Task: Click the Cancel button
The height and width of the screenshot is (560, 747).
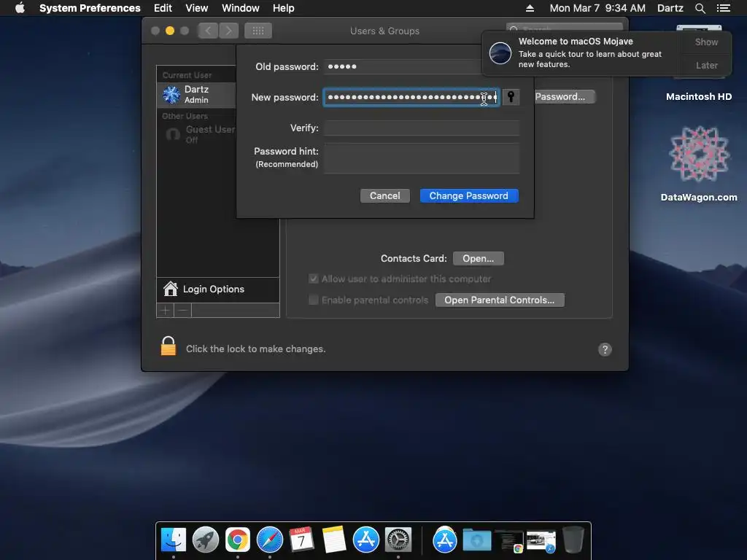Action: click(385, 195)
